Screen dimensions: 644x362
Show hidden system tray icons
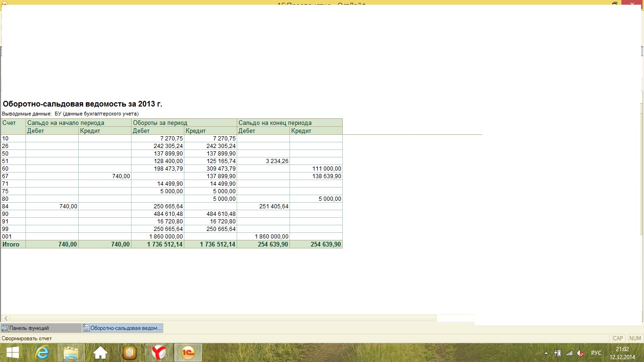546,353
